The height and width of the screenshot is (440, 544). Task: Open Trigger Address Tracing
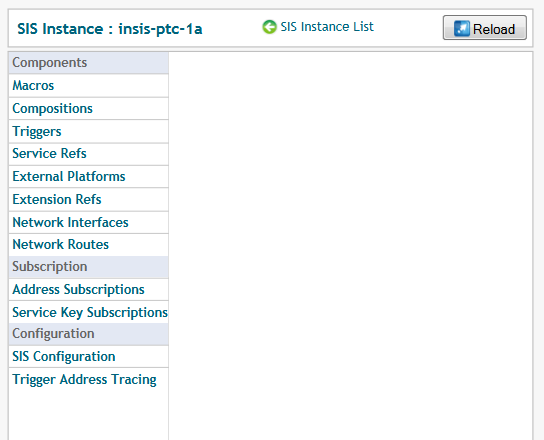click(x=84, y=379)
